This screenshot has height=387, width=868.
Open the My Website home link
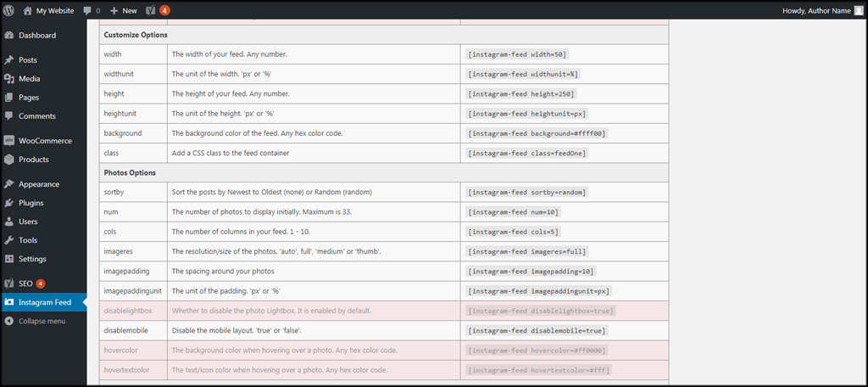(x=53, y=10)
